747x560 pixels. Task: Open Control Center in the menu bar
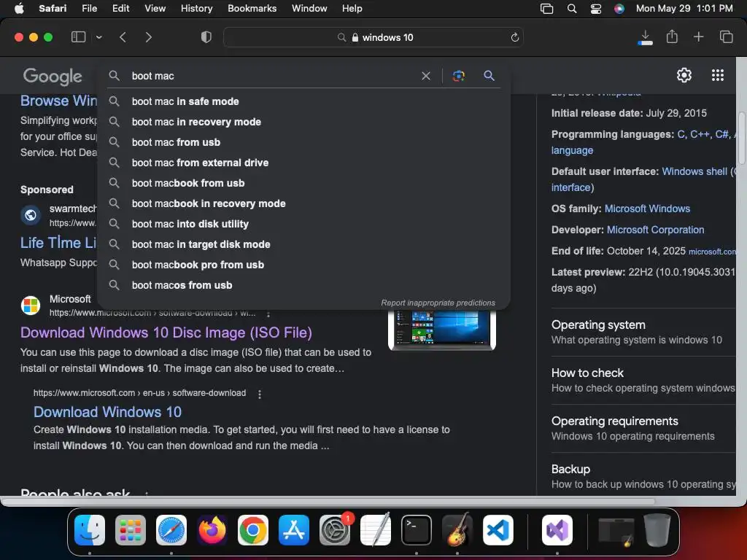point(595,9)
